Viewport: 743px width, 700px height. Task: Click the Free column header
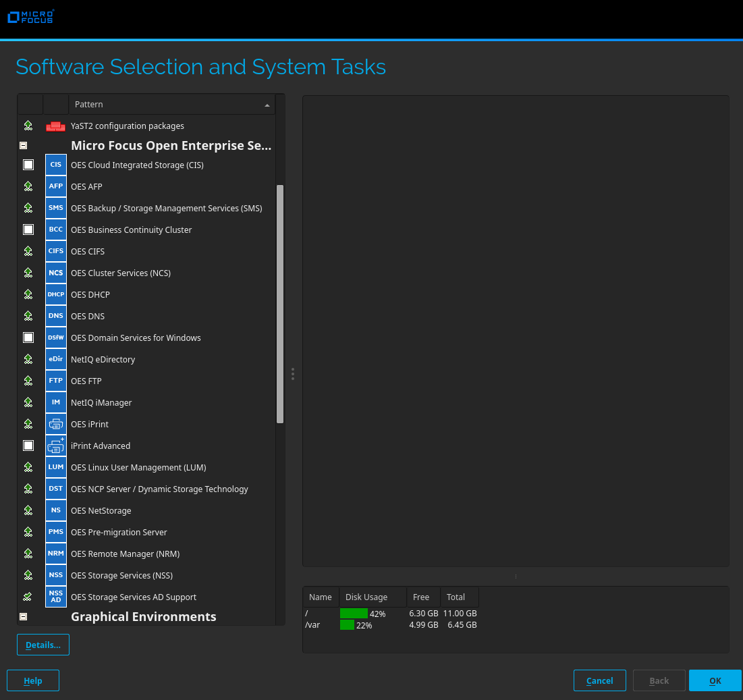[424, 597]
